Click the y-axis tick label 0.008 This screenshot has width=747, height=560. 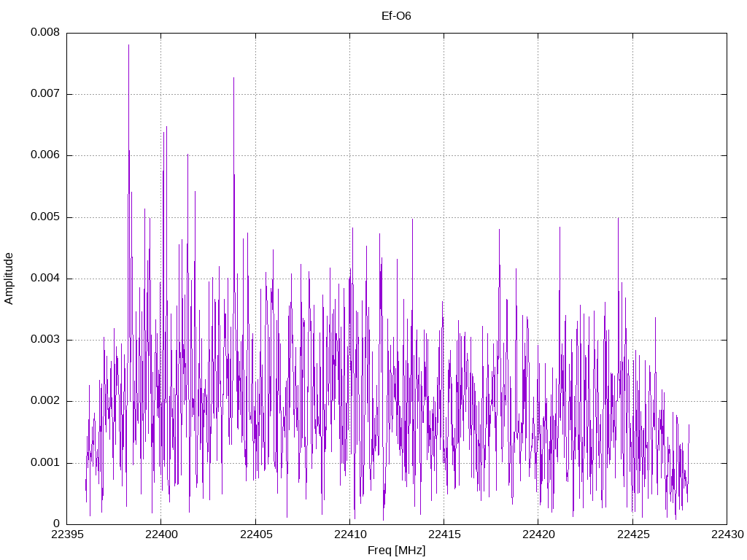tap(45, 32)
